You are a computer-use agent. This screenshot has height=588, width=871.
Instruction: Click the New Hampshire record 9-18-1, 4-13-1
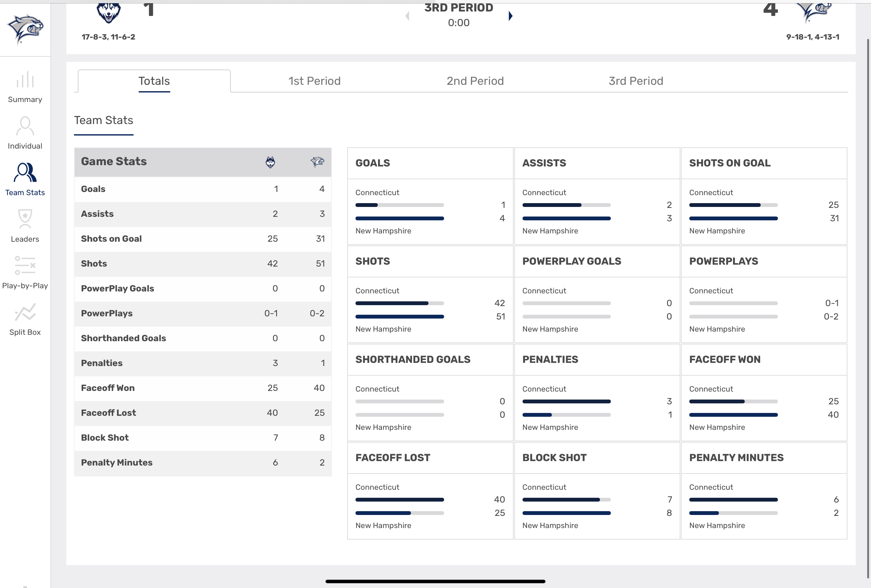click(x=813, y=37)
